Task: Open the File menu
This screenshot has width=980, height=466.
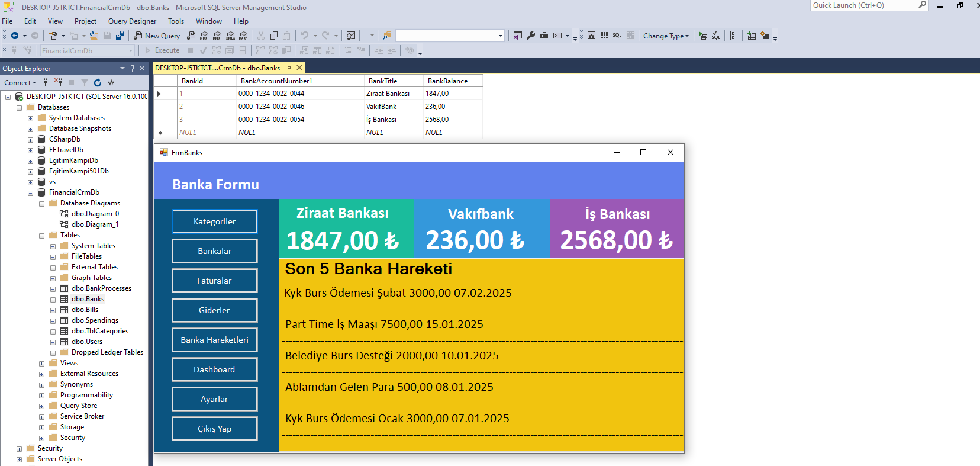Action: [7, 21]
